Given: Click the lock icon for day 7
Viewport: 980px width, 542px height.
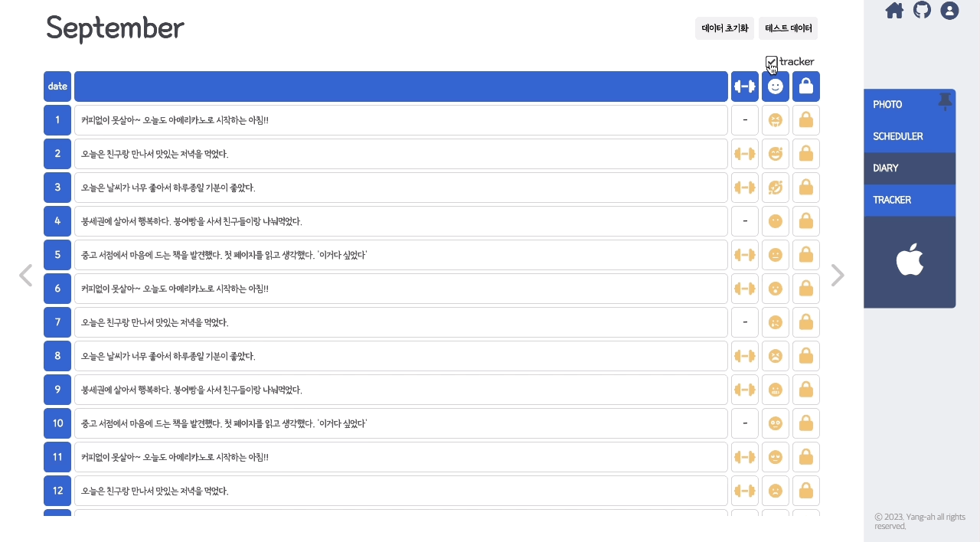Looking at the screenshot, I should (806, 322).
